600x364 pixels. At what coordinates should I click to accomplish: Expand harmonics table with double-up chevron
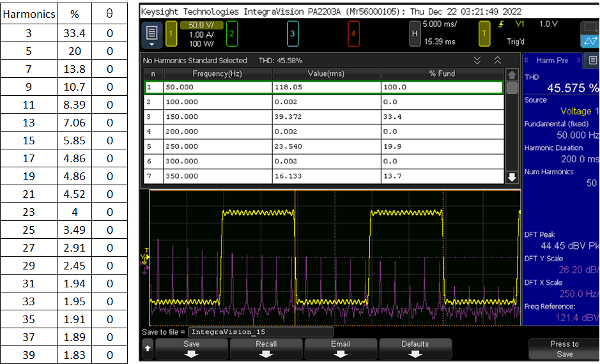(497, 61)
